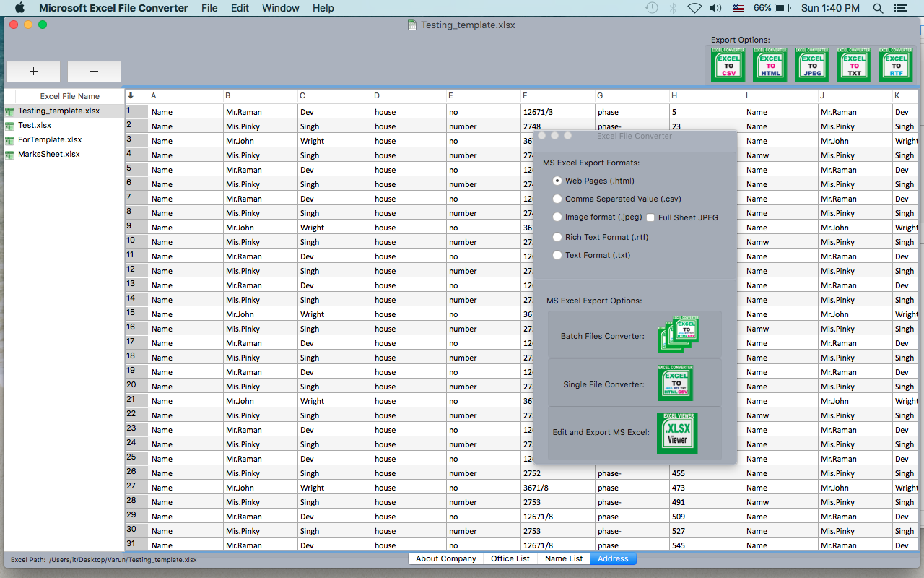Click cell value 545 in row 31

(x=707, y=545)
